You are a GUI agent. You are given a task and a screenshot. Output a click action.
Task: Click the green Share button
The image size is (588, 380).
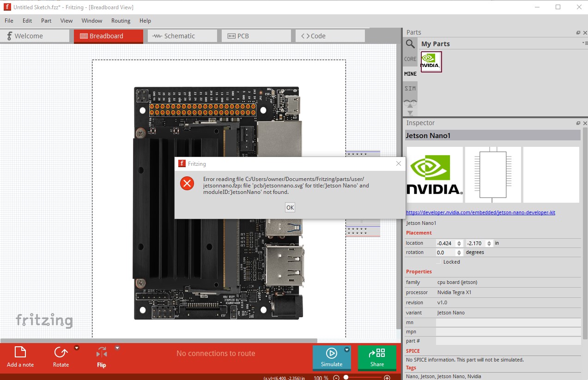click(x=377, y=357)
